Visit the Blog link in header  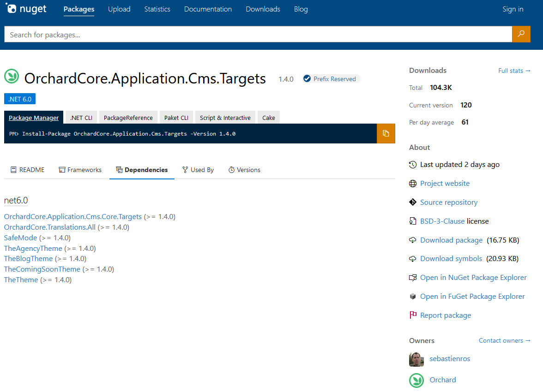[x=301, y=9]
